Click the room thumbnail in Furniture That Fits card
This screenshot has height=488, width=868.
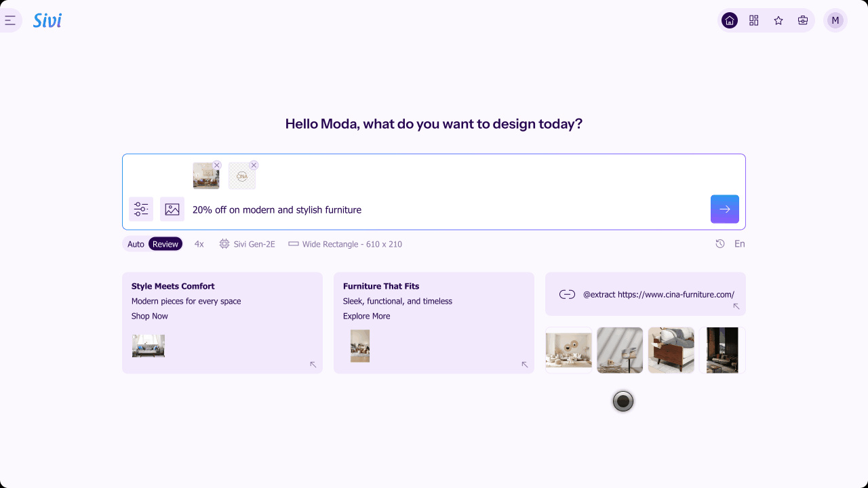tap(360, 346)
